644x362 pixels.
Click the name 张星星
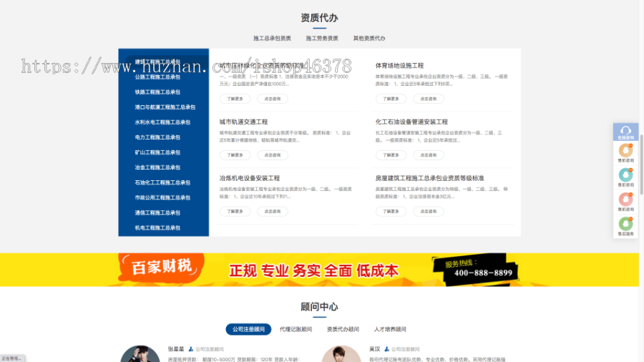click(x=176, y=349)
